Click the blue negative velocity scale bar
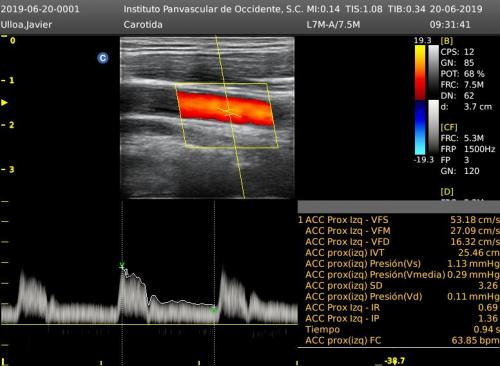The image size is (500, 366). coord(420,128)
